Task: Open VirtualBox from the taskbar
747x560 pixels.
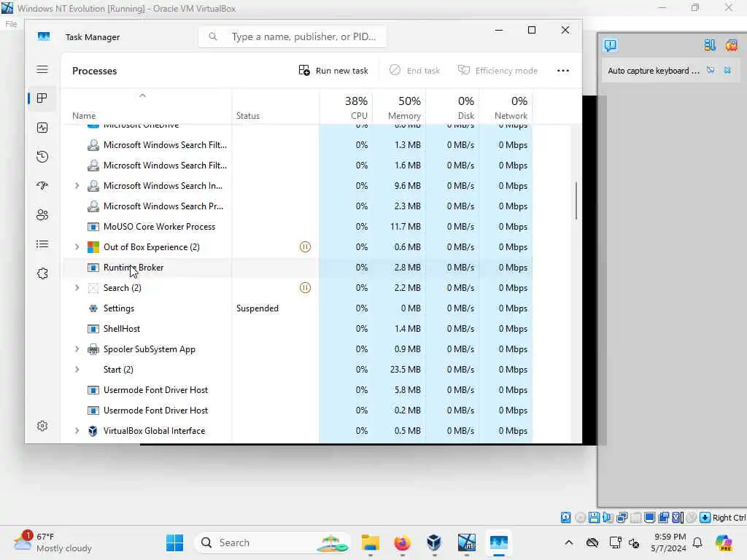Action: click(434, 542)
